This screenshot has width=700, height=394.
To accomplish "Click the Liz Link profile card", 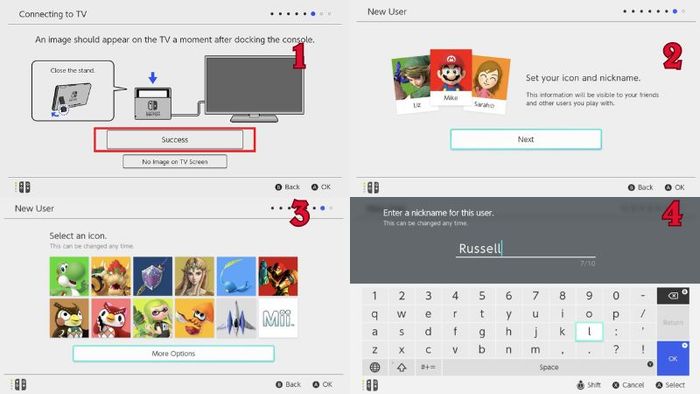I will (x=412, y=84).
